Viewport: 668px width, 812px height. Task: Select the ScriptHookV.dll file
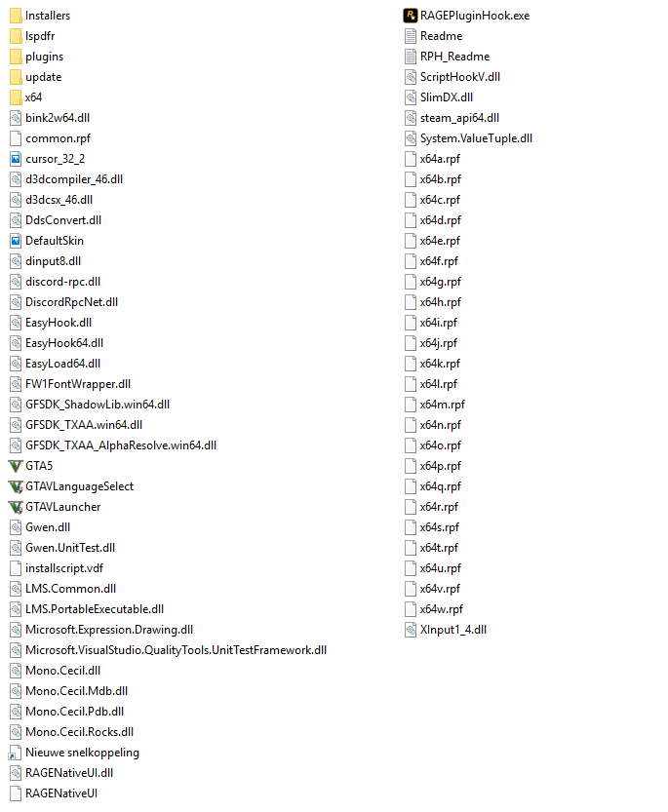452,77
